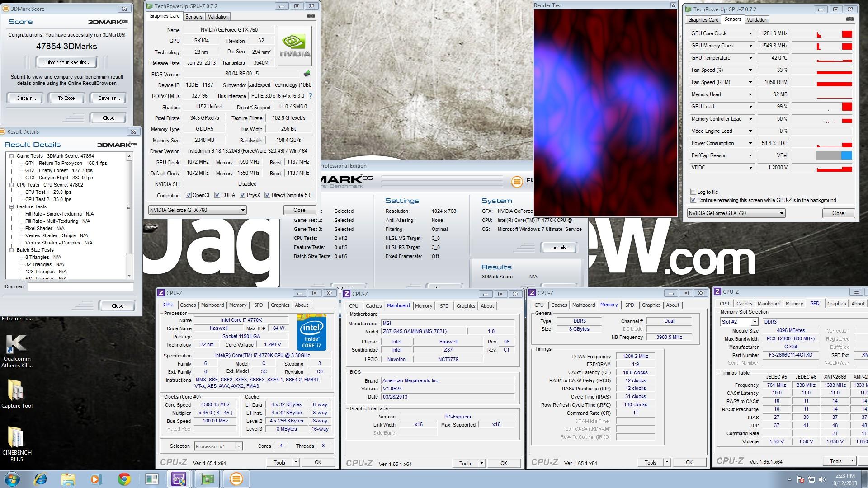Click the taskbar icon left of CPU-Z

[x=151, y=479]
